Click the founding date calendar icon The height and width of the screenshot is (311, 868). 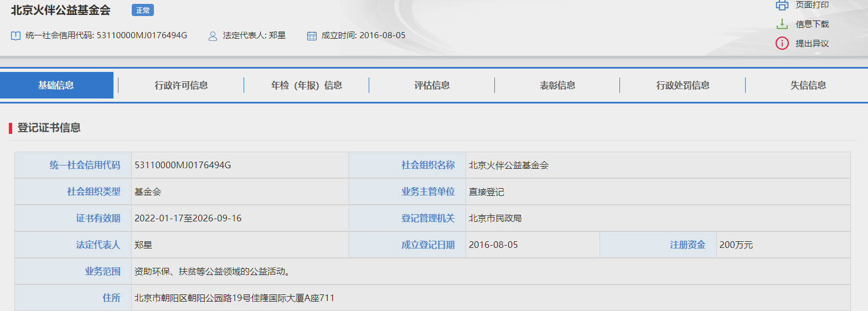312,36
